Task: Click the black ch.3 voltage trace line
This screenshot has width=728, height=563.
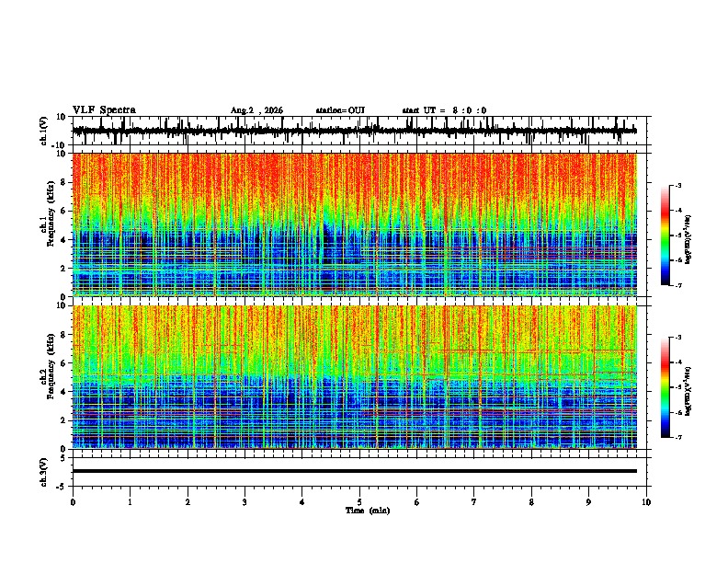Action: (x=355, y=471)
